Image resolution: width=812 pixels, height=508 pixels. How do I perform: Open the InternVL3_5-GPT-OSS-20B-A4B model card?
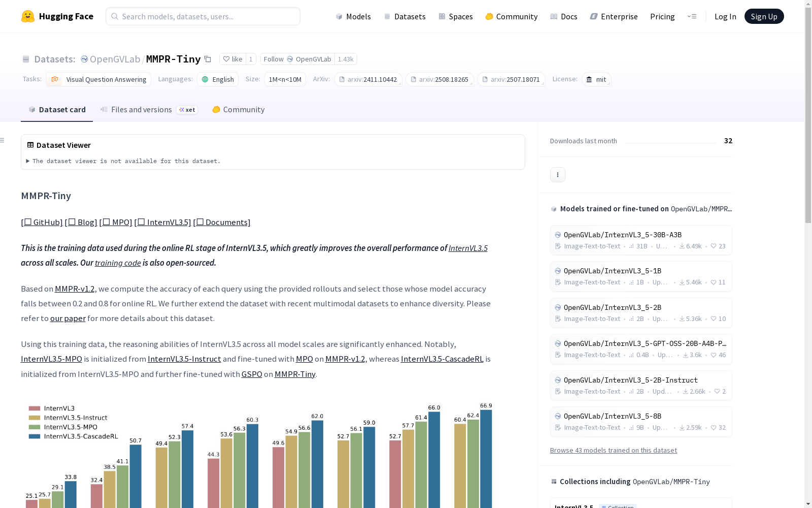point(641,349)
